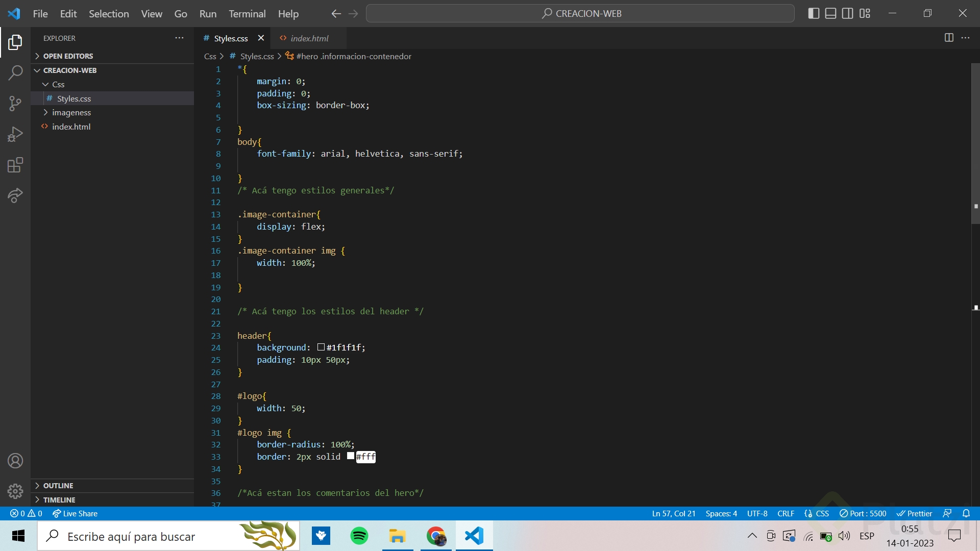
Task: Toggle the bottom Panel layout button
Action: (x=831, y=14)
